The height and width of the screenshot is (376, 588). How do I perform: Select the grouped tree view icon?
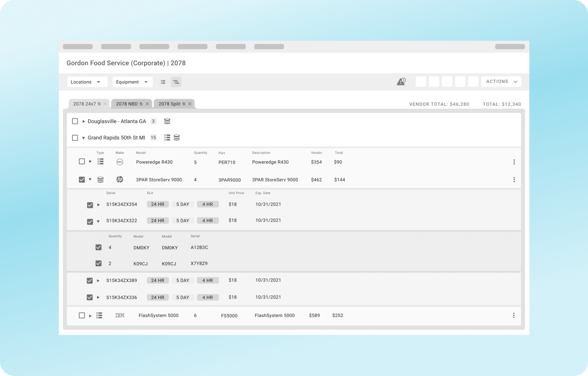(176, 82)
